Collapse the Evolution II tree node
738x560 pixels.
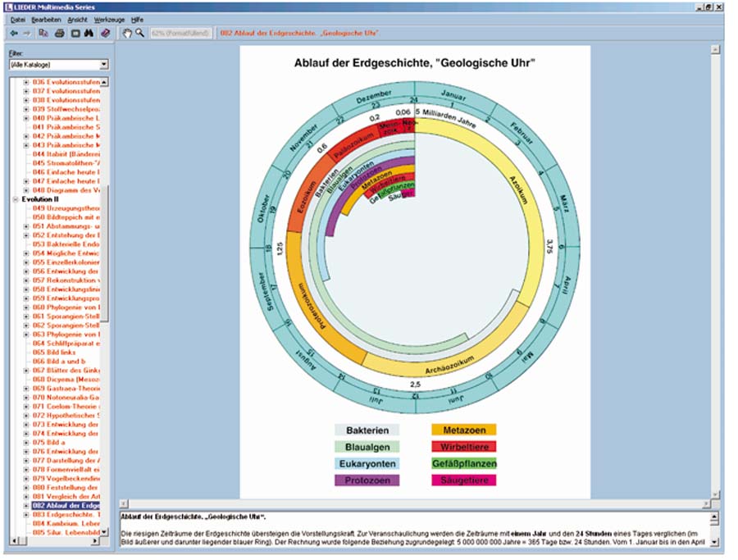[x=16, y=199]
